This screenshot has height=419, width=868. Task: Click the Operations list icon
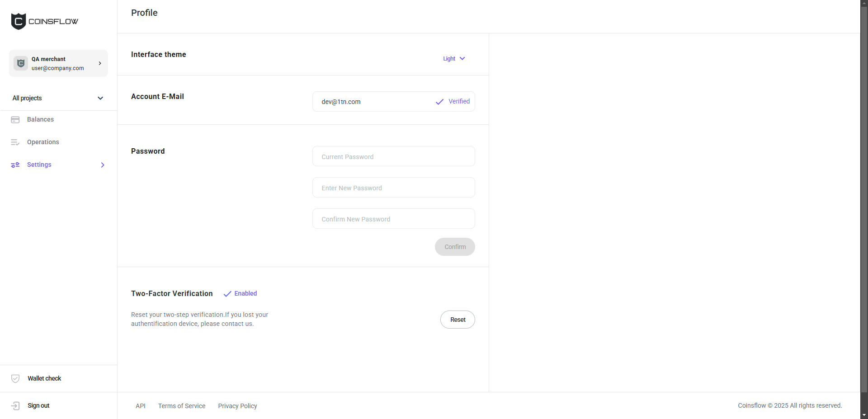point(15,142)
